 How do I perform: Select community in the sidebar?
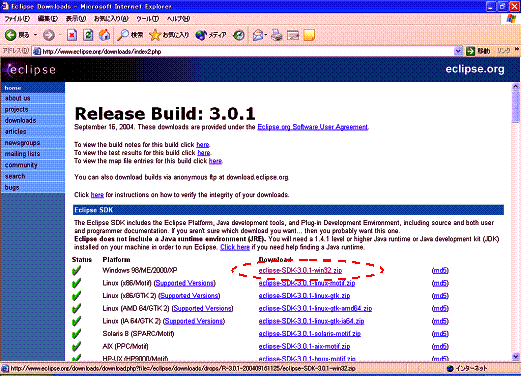[33, 165]
